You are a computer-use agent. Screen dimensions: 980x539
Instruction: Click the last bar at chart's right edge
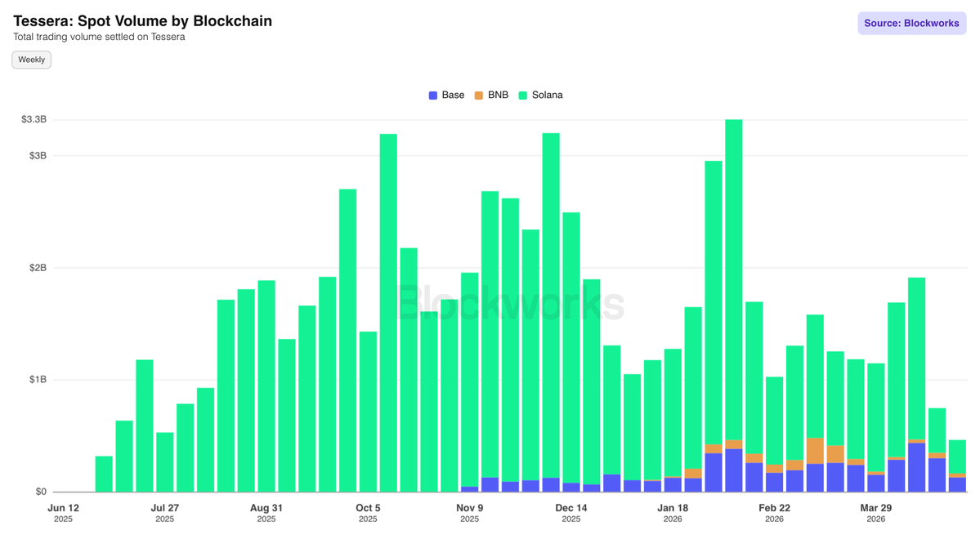pos(957,466)
